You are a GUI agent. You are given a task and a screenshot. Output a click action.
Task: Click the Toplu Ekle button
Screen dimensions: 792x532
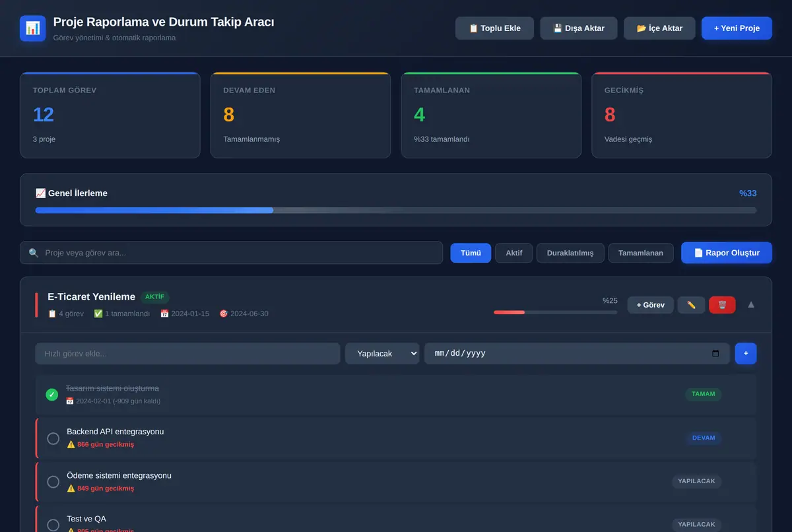[494, 28]
